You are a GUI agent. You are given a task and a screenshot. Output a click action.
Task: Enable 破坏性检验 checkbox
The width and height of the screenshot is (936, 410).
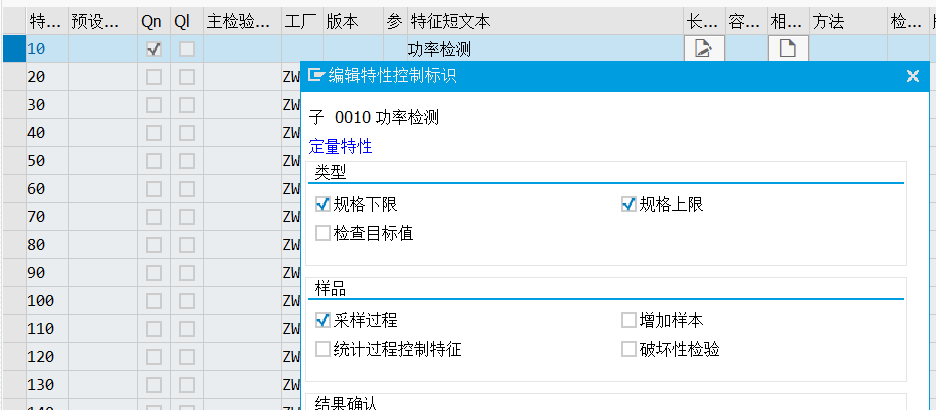(629, 349)
